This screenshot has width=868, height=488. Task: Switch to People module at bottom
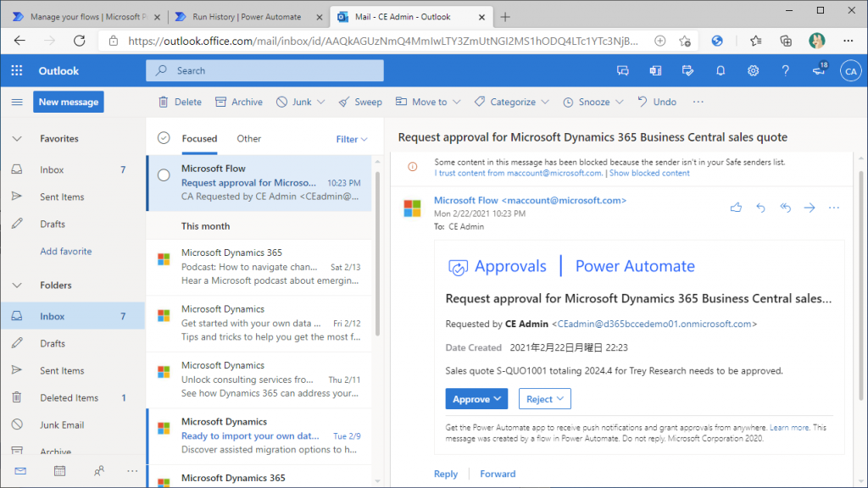click(x=98, y=471)
